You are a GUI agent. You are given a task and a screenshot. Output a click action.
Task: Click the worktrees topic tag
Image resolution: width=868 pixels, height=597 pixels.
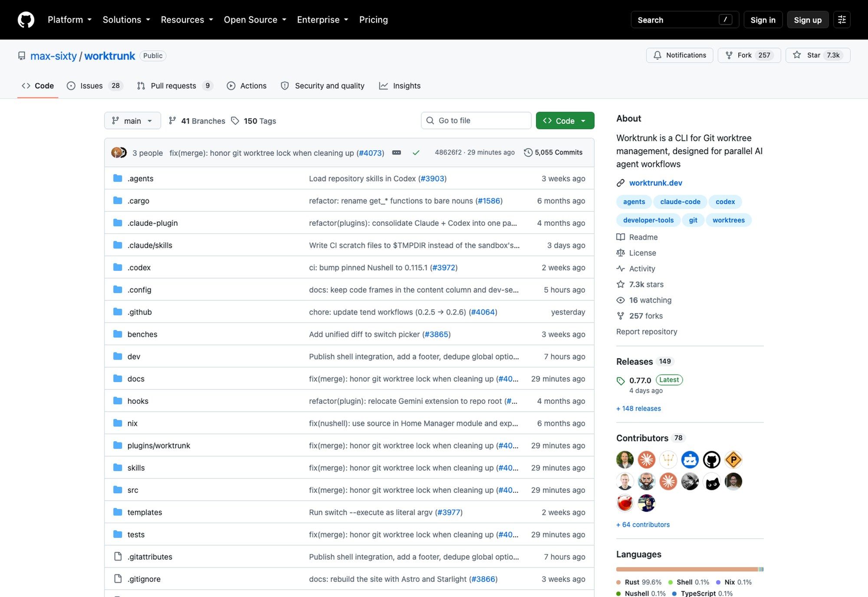728,220
